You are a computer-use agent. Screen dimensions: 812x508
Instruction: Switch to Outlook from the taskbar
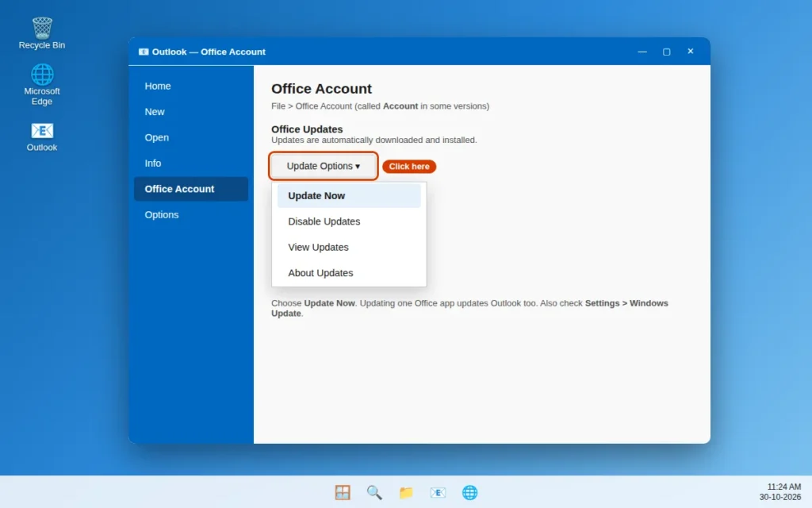click(438, 492)
